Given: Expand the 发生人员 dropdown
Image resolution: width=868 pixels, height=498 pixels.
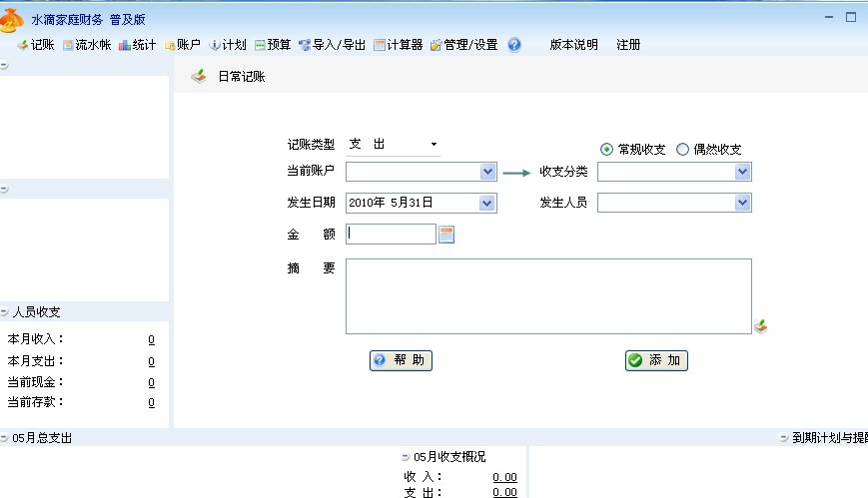Looking at the screenshot, I should [742, 203].
